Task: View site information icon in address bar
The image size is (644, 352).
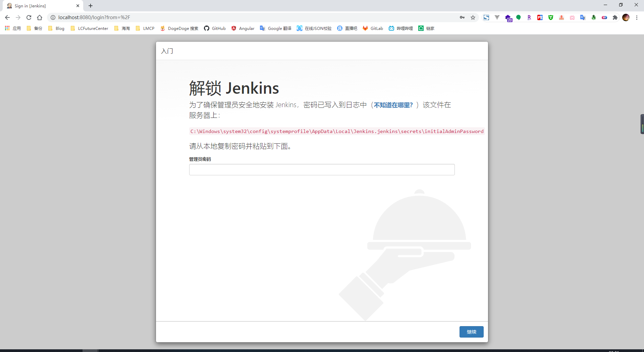Action: 53,17
